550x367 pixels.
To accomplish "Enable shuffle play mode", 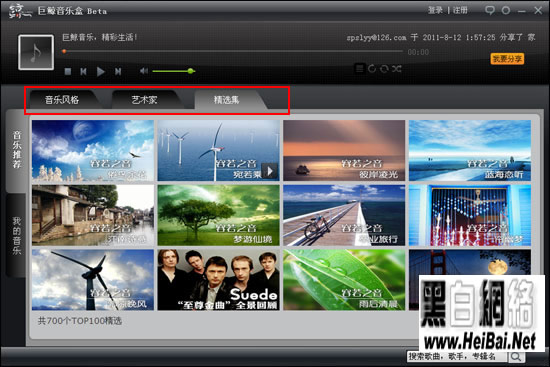I will pyautogui.click(x=397, y=68).
